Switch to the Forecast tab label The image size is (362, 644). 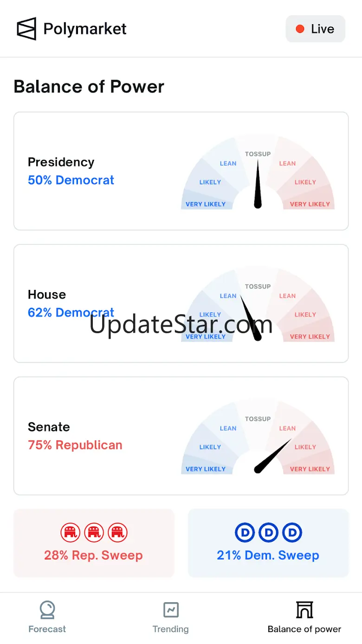47,629
